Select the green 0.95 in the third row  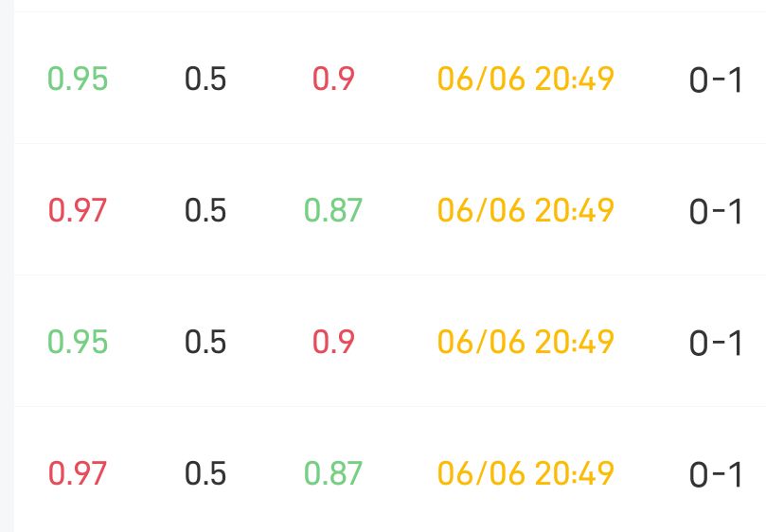pyautogui.click(x=78, y=342)
